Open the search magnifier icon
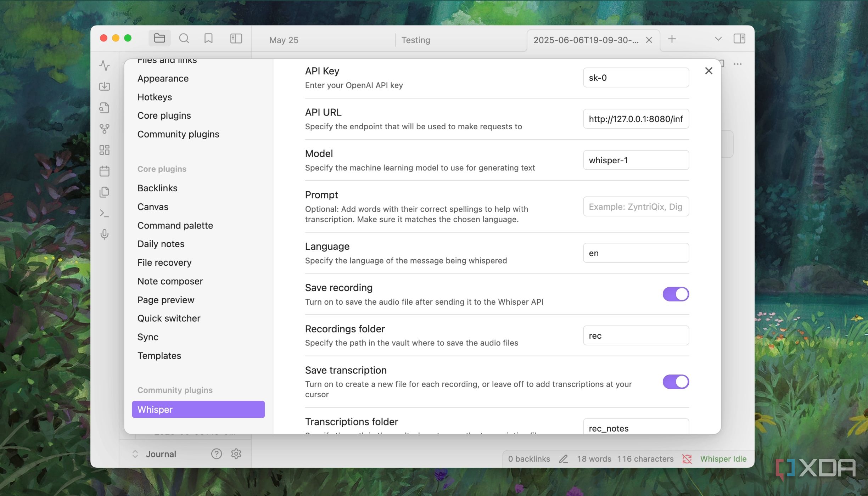 click(x=184, y=38)
